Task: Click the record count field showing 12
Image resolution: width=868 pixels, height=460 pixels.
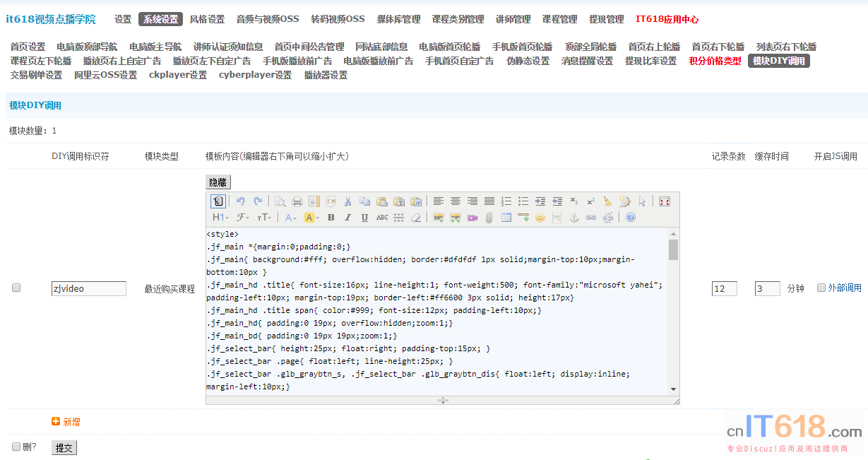Action: tap(725, 288)
